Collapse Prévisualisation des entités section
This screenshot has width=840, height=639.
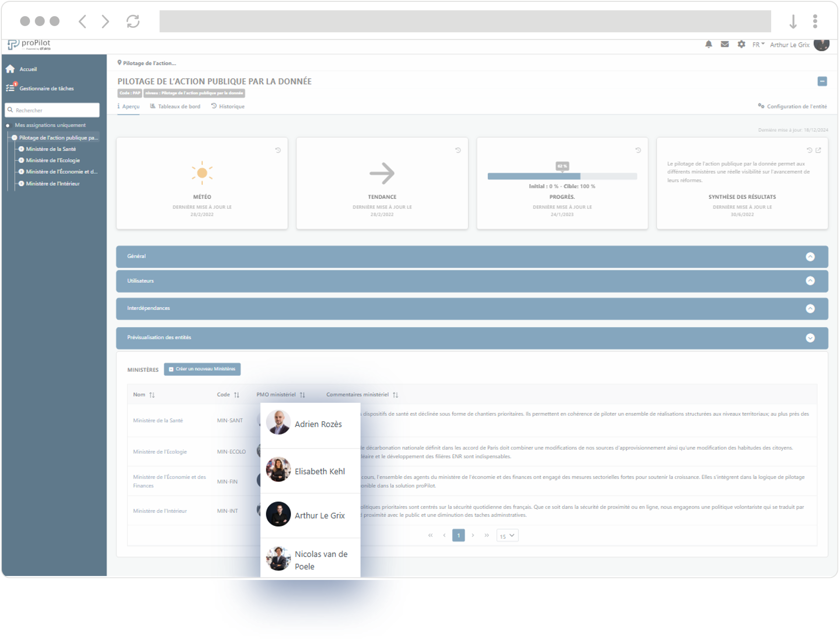810,338
